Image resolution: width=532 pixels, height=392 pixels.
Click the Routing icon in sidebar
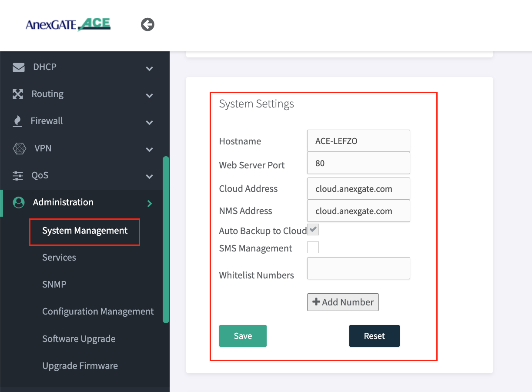tap(17, 94)
